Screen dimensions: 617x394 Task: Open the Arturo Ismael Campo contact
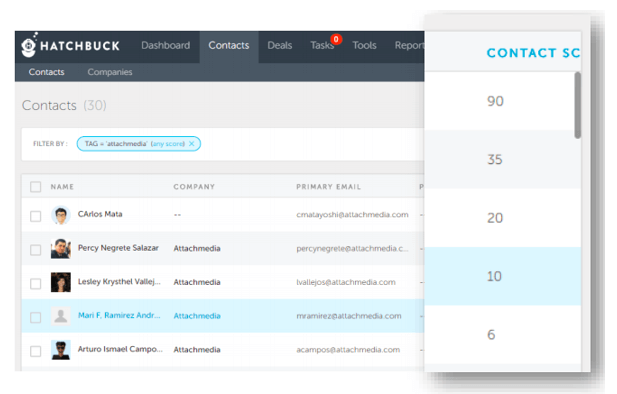tap(120, 349)
